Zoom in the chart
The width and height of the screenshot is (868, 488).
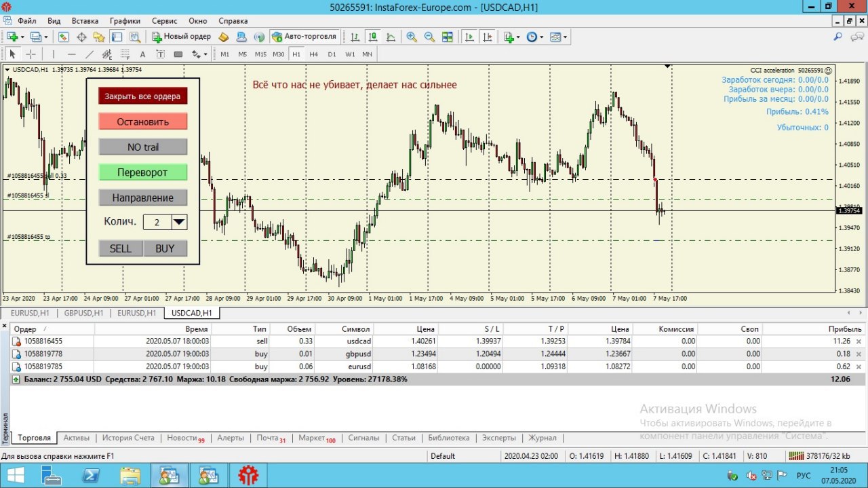(x=412, y=37)
